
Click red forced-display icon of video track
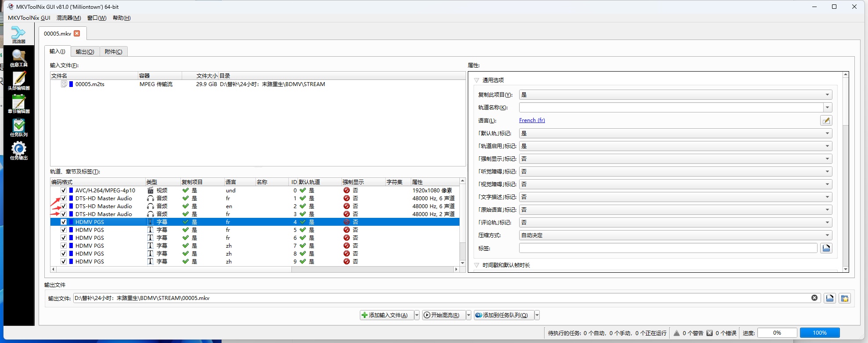(347, 190)
